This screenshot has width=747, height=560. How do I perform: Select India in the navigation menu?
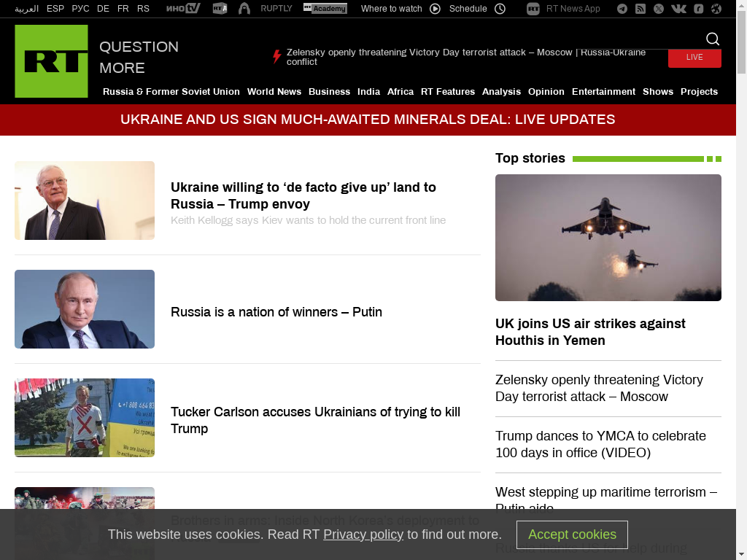click(x=368, y=91)
